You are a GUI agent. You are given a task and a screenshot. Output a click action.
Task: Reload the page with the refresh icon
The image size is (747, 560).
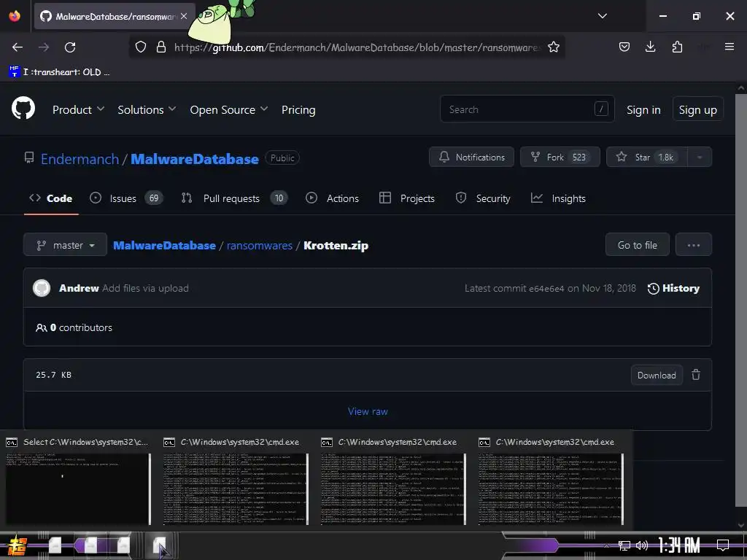click(x=70, y=47)
